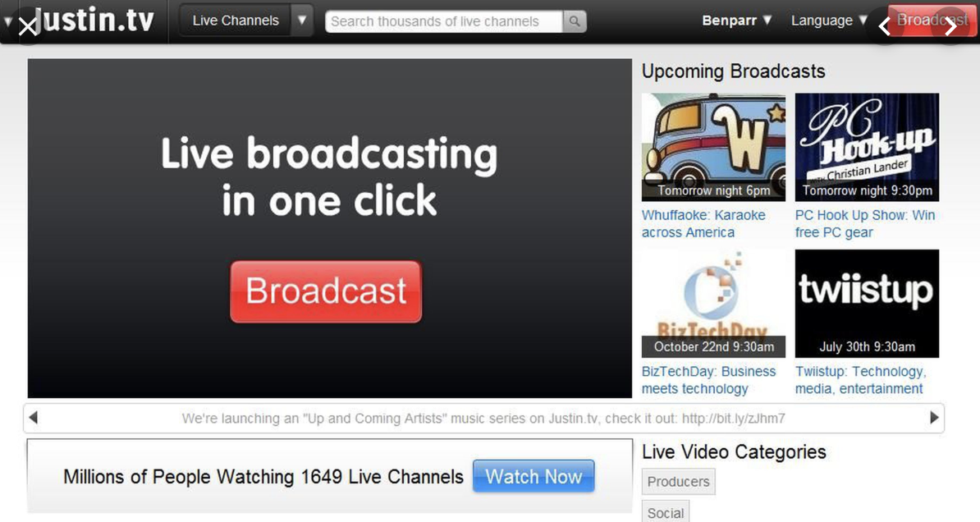Image resolution: width=980 pixels, height=522 pixels.
Task: Focus the live channels search field
Action: pyautogui.click(x=444, y=21)
